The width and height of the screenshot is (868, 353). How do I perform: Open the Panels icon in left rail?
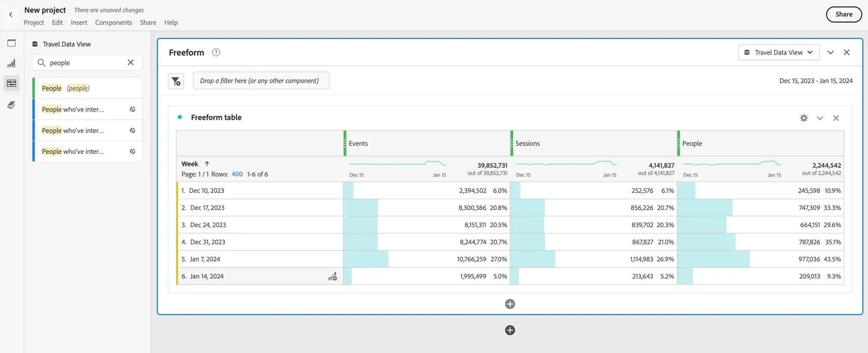click(12, 43)
